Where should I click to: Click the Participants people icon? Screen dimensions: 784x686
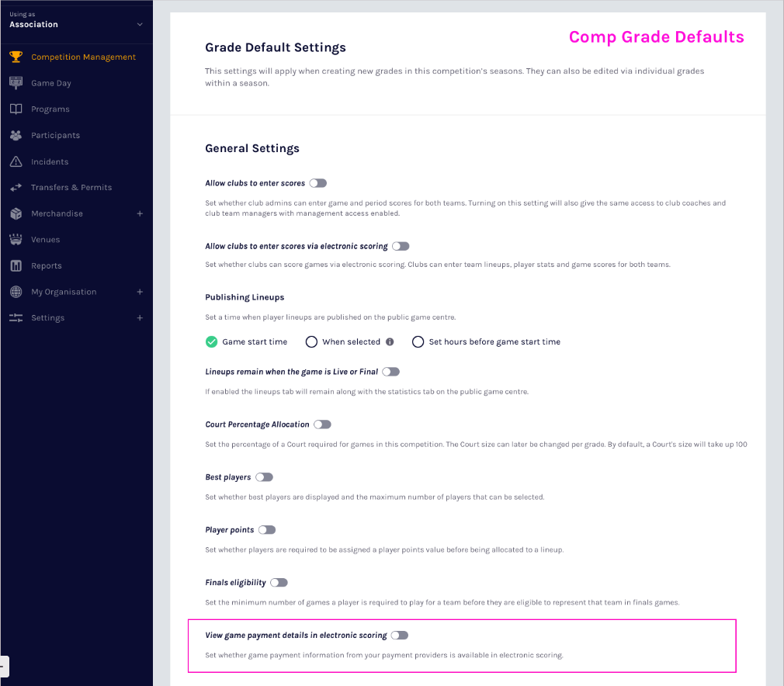16,135
